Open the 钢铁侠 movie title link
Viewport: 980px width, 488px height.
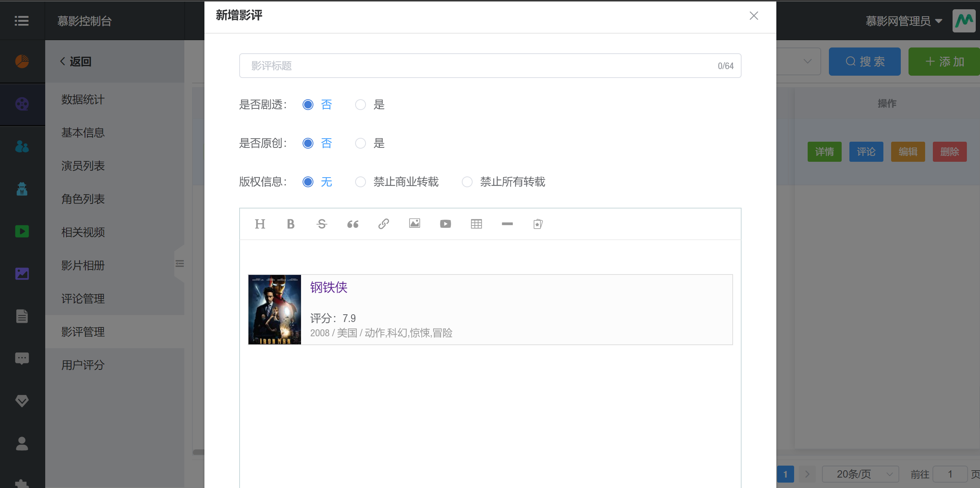pyautogui.click(x=329, y=287)
